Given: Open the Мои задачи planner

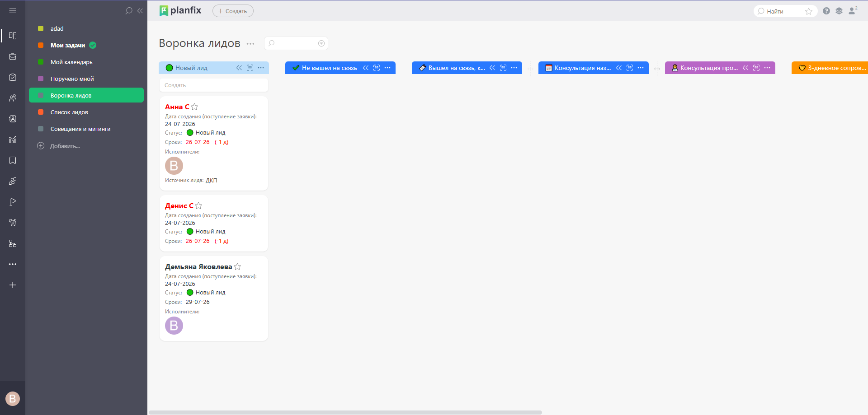Looking at the screenshot, I should click(86, 45).
